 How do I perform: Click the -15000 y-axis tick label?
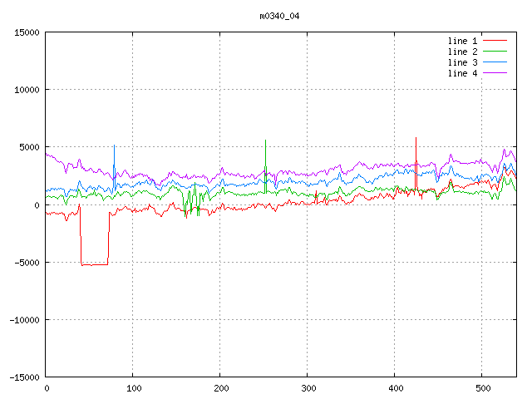[24, 377]
